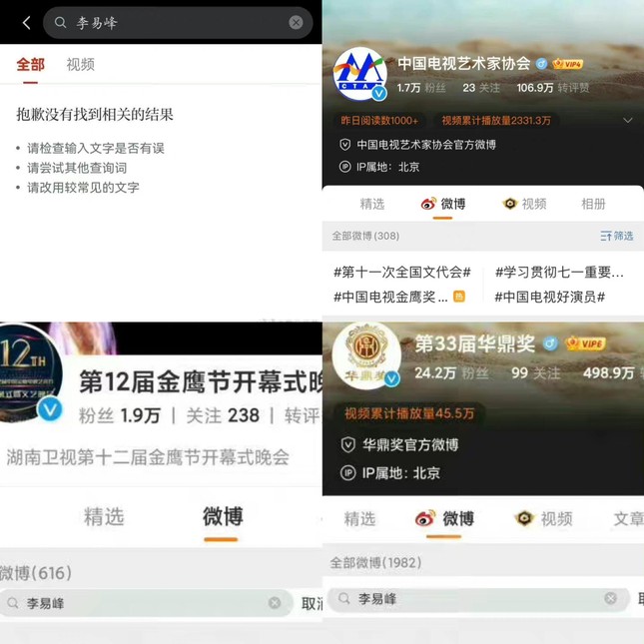
Task: Open the 第33届华鼎奖 profile avatar
Action: coord(366,355)
